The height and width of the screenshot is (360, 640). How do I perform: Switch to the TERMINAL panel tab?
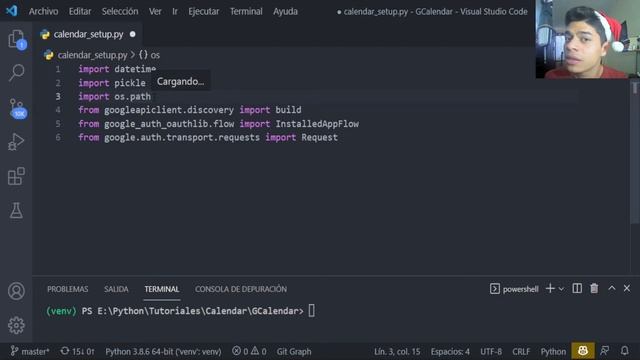pyautogui.click(x=162, y=289)
